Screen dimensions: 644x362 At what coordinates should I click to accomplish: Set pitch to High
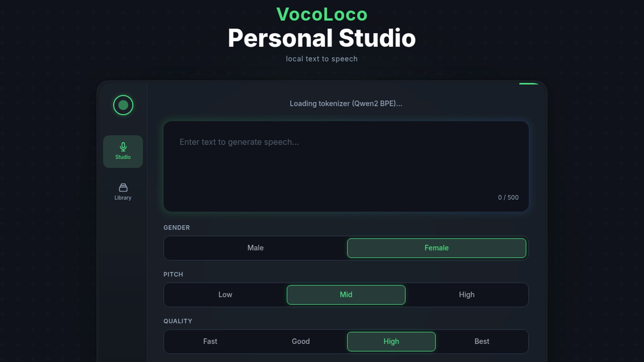[x=467, y=295]
